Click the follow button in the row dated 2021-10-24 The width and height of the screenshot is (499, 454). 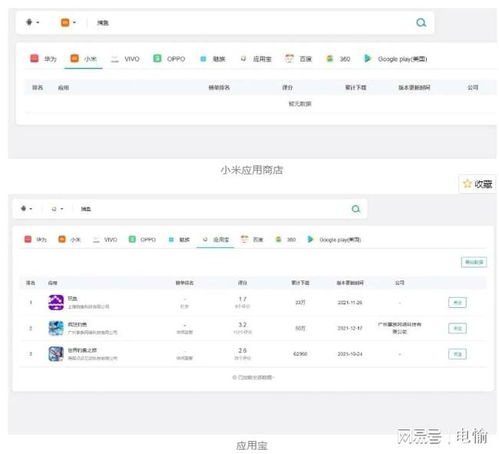457,354
